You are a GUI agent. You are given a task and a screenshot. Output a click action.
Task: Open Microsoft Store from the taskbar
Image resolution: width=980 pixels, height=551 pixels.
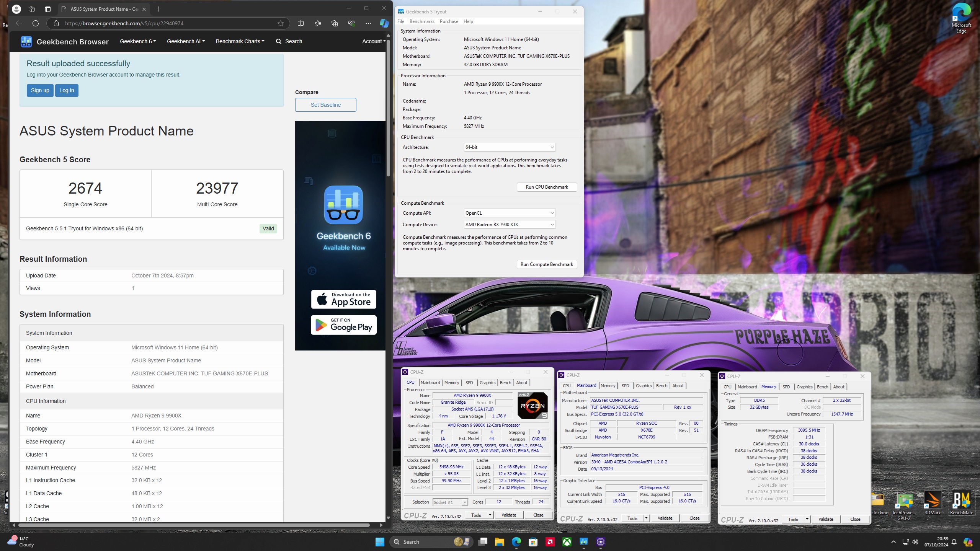[533, 542]
